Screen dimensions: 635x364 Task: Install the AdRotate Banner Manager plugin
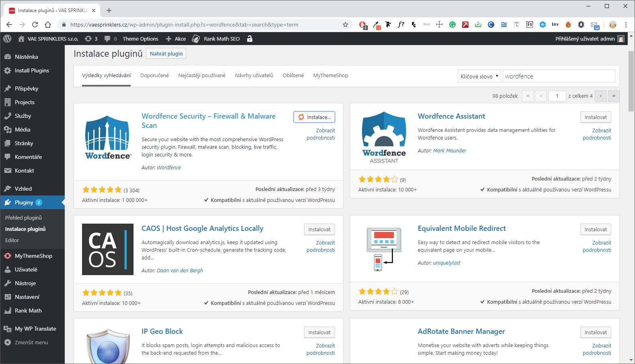(596, 332)
